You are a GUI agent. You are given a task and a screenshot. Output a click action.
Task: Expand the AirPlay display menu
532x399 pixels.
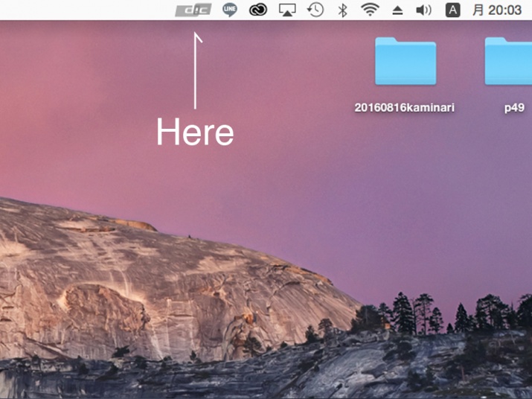(287, 10)
